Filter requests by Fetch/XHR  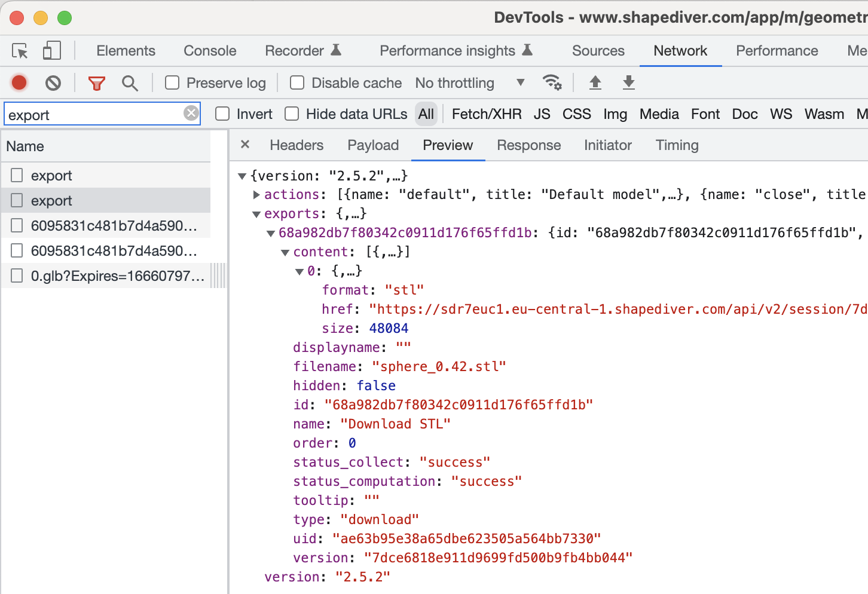tap(486, 114)
